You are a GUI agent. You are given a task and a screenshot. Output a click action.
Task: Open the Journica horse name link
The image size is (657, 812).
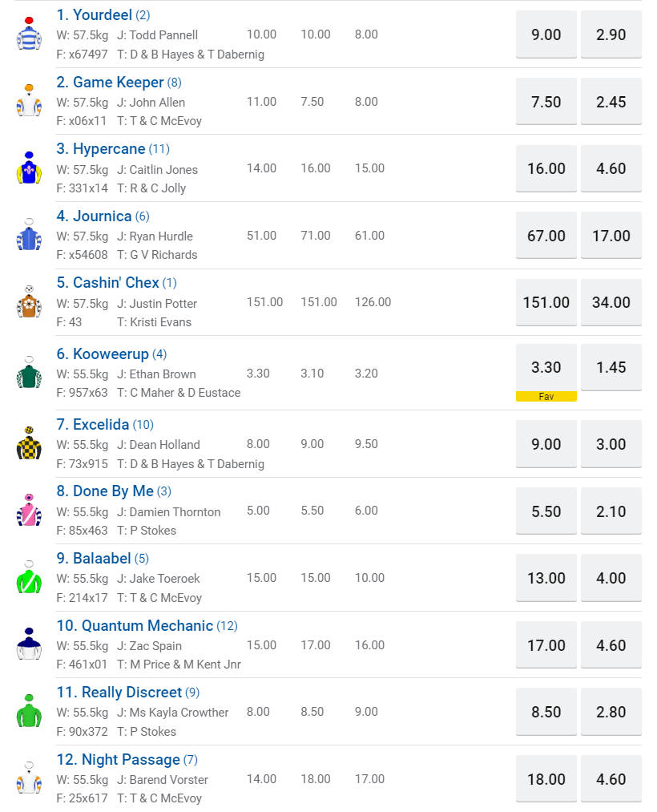pyautogui.click(x=103, y=216)
